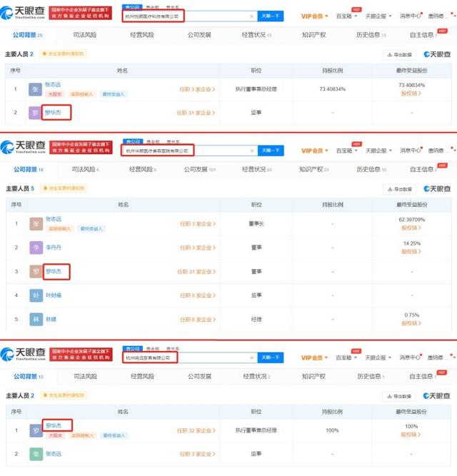Open the 百宝箱 dropdown in the bottom screenshot
Screen dimensions: 457x476
(346, 358)
